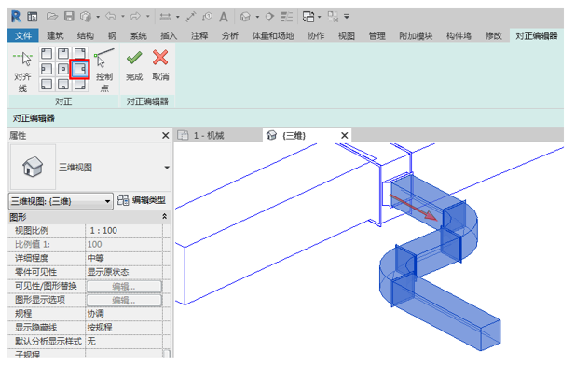Select middle-right justification icon
Image resolution: width=575 pixels, height=392 pixels.
[x=80, y=69]
